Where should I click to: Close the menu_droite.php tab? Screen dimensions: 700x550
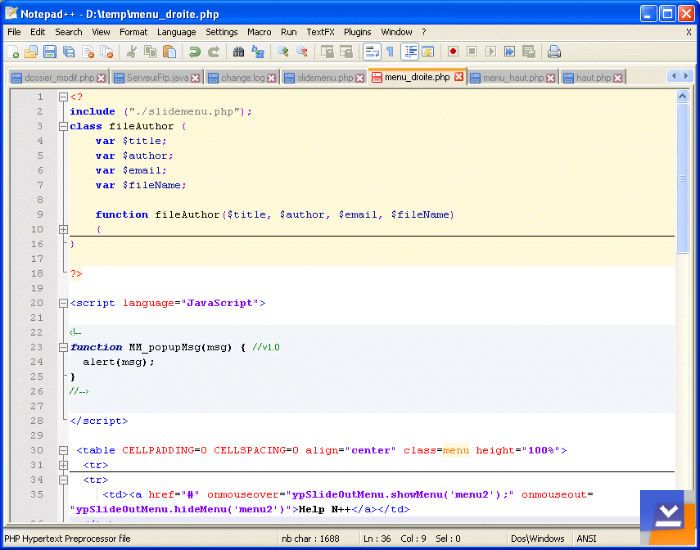[458, 77]
